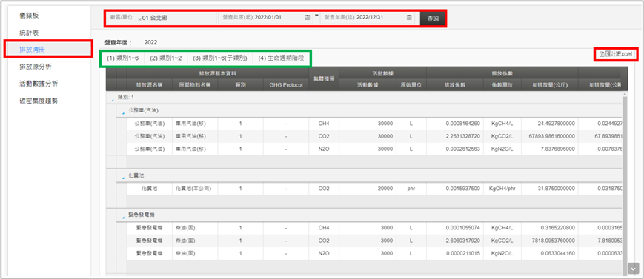
Task: Click the end date field 2022/12/31
Action: [x=367, y=18]
